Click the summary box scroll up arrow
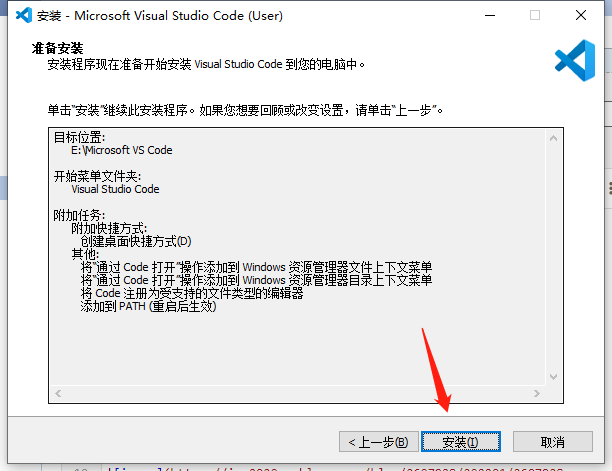This screenshot has height=471, width=612. (x=553, y=138)
